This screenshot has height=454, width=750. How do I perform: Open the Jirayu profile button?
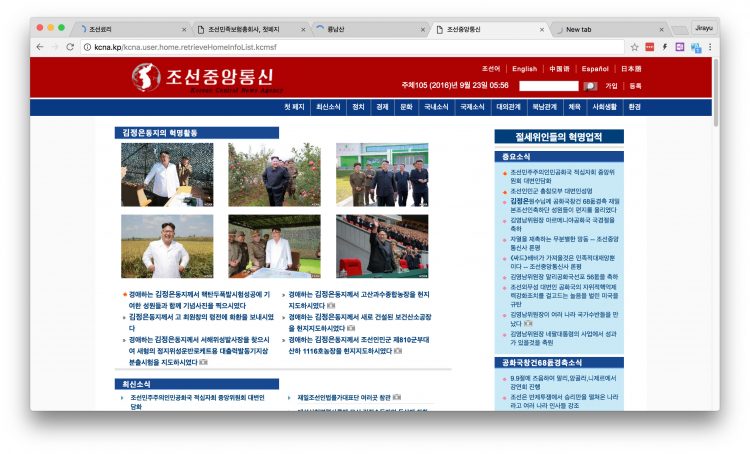tap(704, 28)
